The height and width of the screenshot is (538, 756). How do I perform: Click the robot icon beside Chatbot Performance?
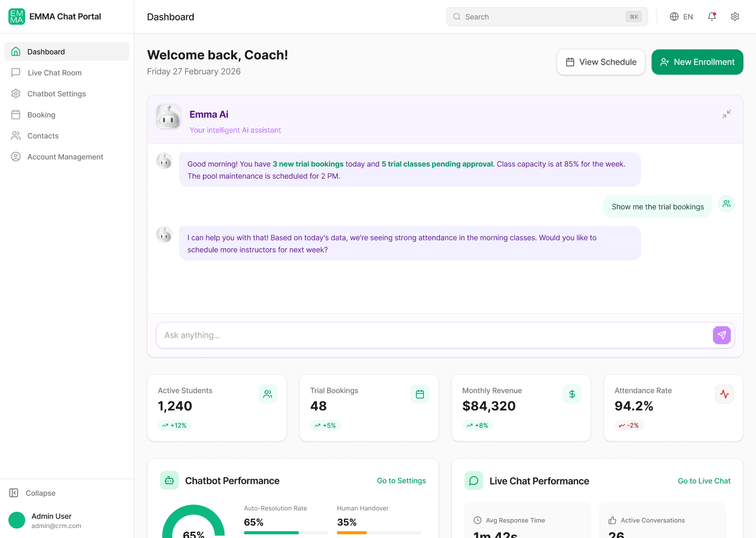point(169,481)
